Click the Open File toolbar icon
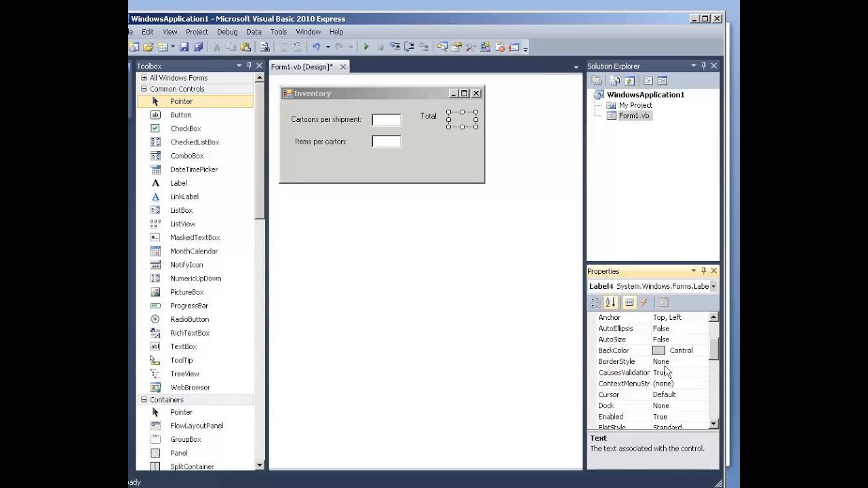This screenshot has height=488, width=868. (148, 47)
